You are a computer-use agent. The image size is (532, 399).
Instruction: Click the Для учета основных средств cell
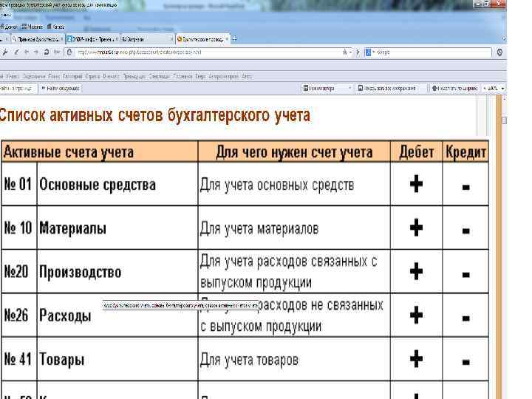point(294,185)
